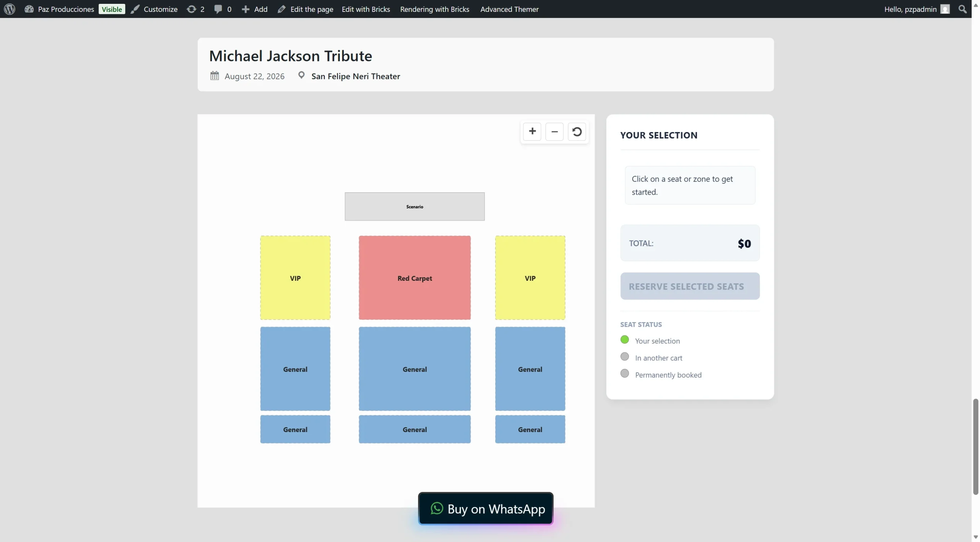Screen dimensions: 980x542
Task: Reset the seat map view
Action: 577,131
